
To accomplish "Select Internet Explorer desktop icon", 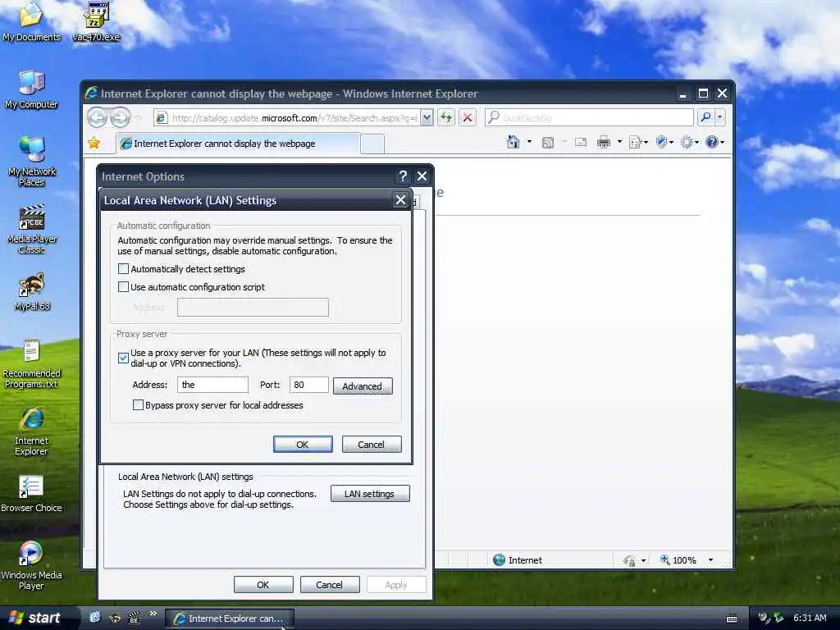I will 31,431.
